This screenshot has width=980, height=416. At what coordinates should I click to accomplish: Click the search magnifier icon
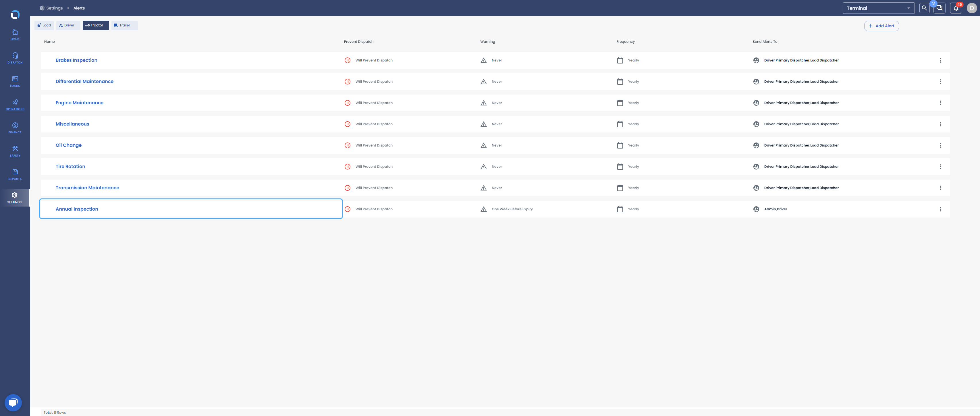[x=924, y=8]
